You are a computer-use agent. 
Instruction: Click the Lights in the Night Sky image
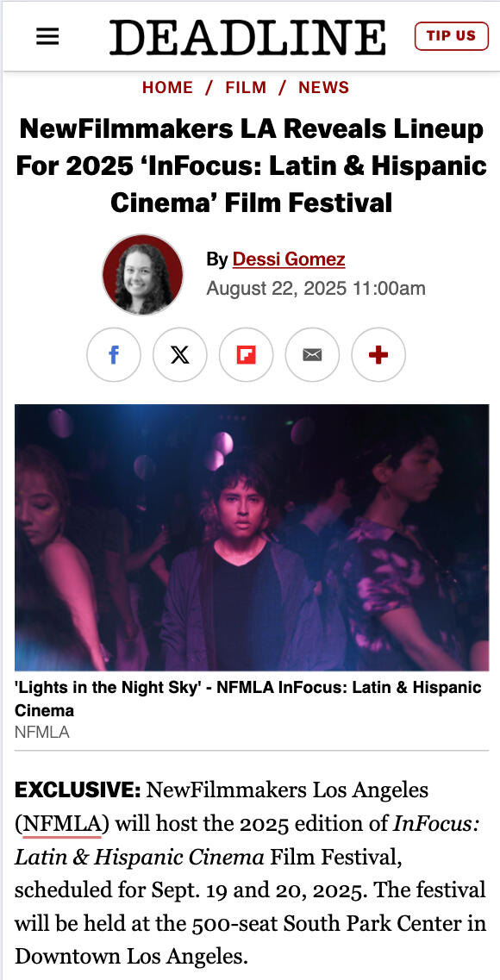252,538
